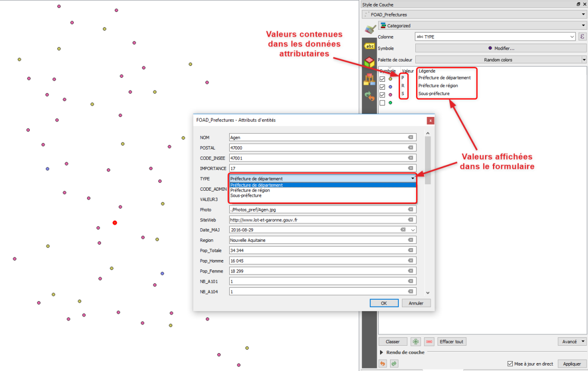
Task: Open the Avancé dropdown menu
Action: coord(572,341)
